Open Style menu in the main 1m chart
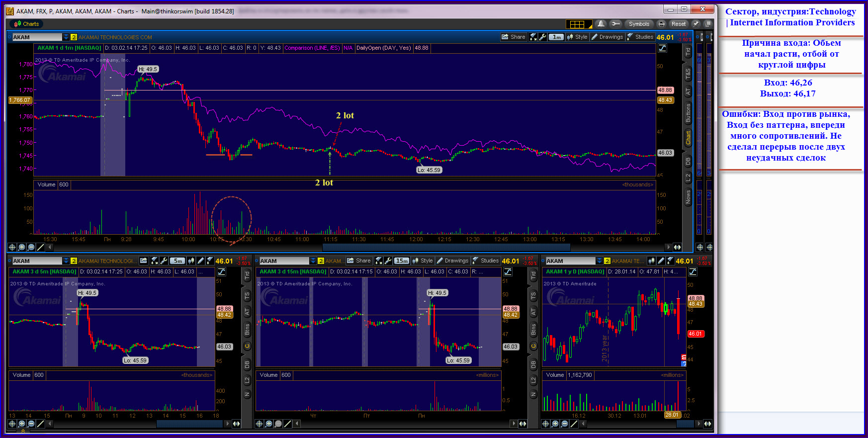The height and width of the screenshot is (438, 868). point(577,37)
